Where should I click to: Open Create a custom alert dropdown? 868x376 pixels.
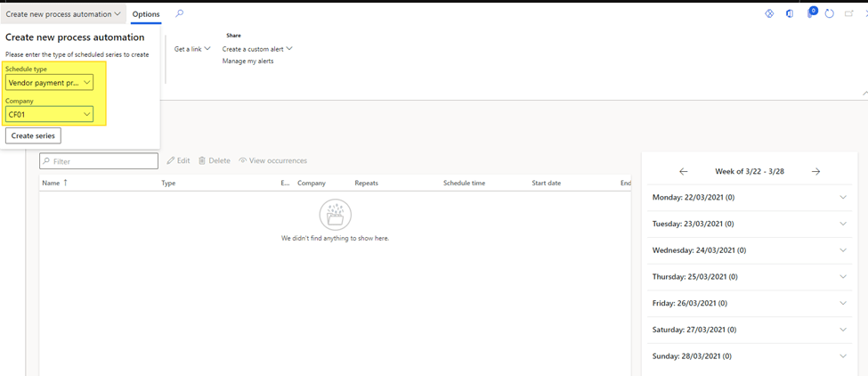(256, 49)
